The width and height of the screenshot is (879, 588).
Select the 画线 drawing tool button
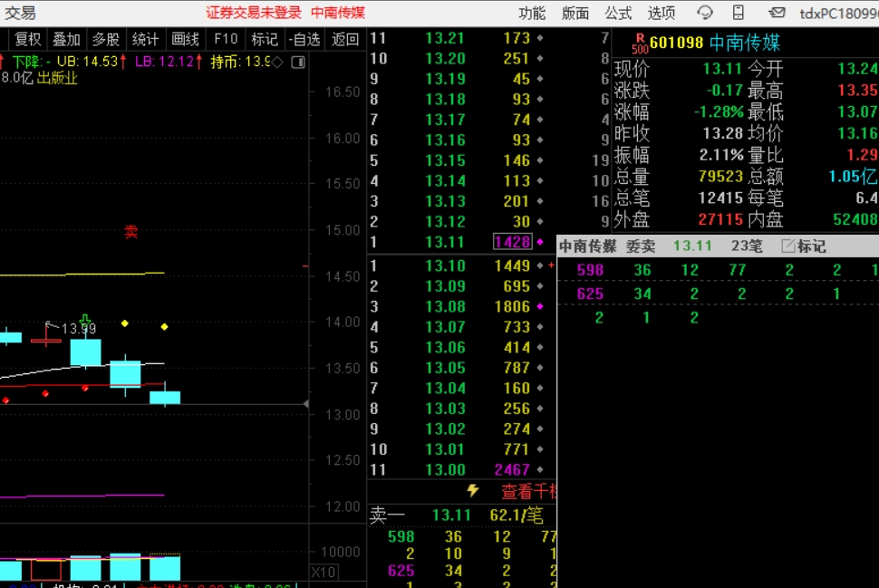[185, 39]
